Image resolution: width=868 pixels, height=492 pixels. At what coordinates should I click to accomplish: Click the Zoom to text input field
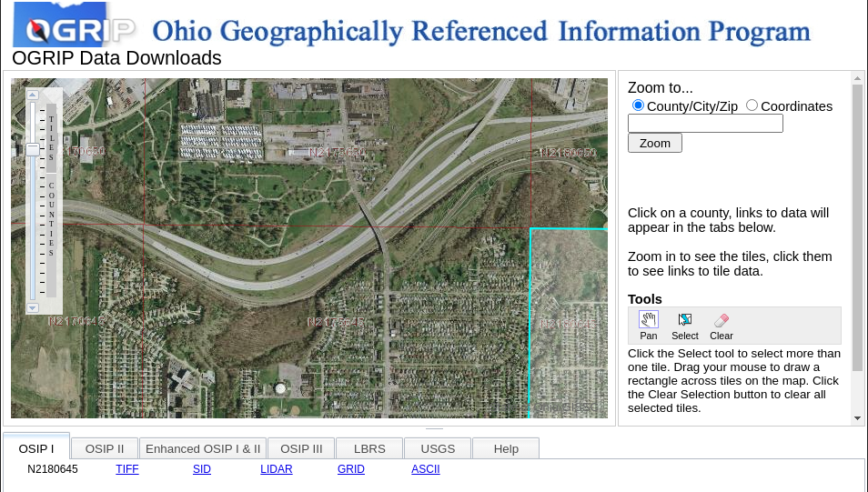pos(705,124)
